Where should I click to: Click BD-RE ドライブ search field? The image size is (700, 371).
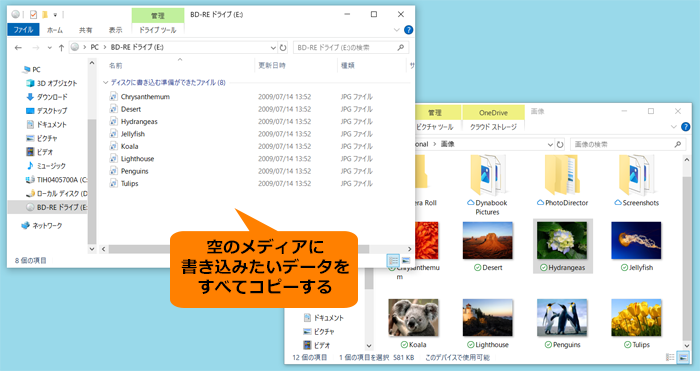(350, 47)
